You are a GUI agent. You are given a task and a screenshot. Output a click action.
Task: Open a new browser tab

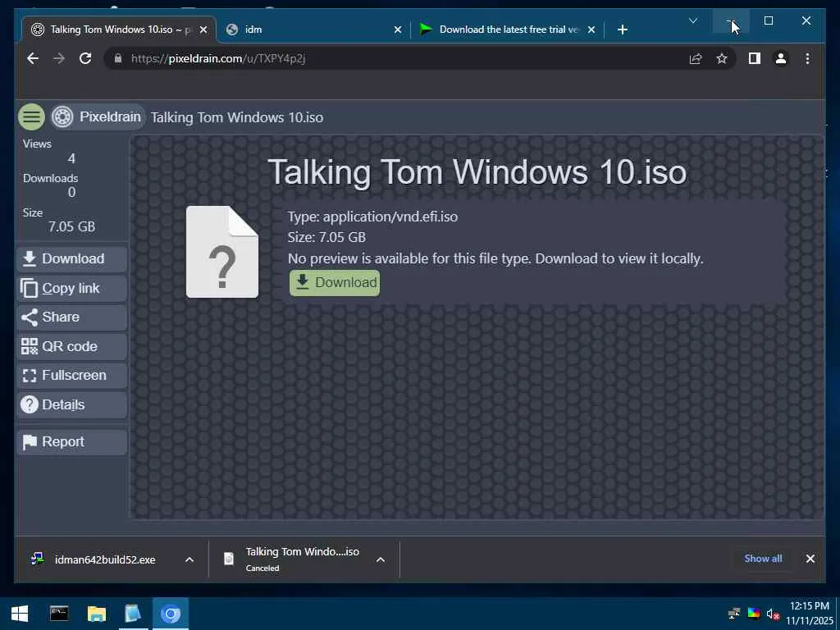coord(623,30)
